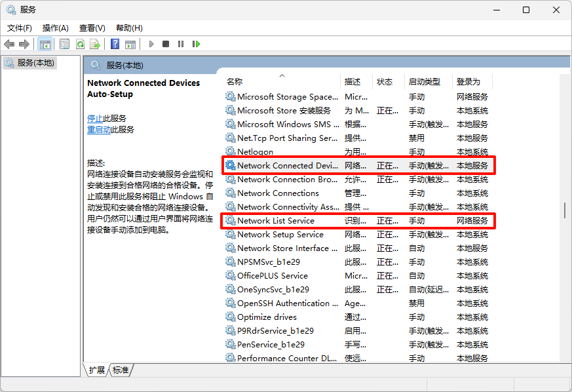The height and width of the screenshot is (392, 572).
Task: Select Network Connected Devices Auto-Setup row
Action: coord(358,165)
